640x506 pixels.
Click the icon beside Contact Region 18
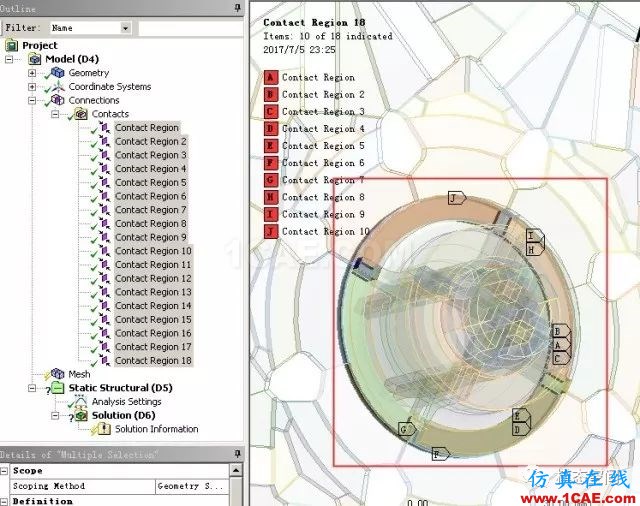coord(105,361)
